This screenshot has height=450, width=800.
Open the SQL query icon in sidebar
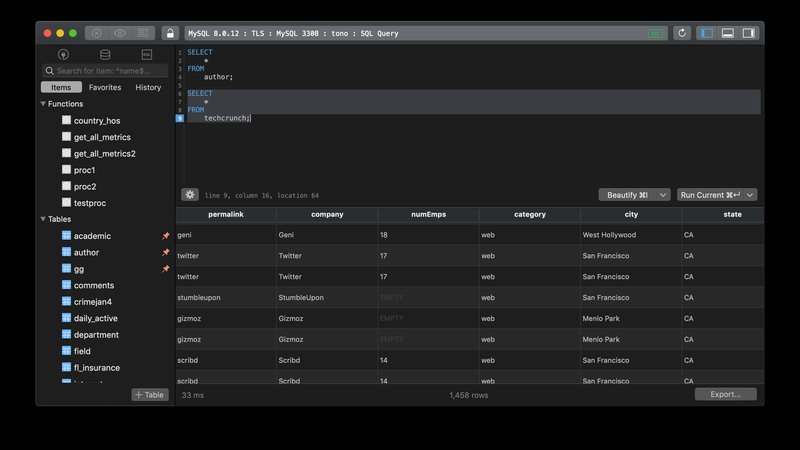[x=146, y=54]
